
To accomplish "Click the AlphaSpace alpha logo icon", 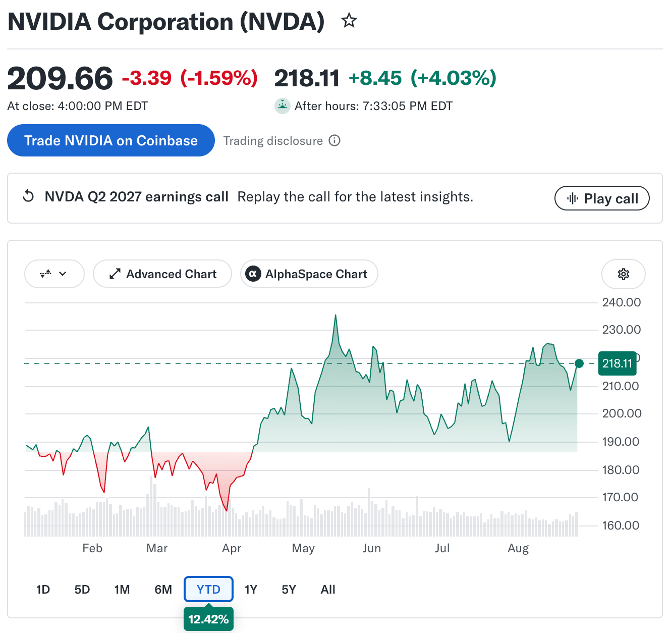I will click(253, 274).
